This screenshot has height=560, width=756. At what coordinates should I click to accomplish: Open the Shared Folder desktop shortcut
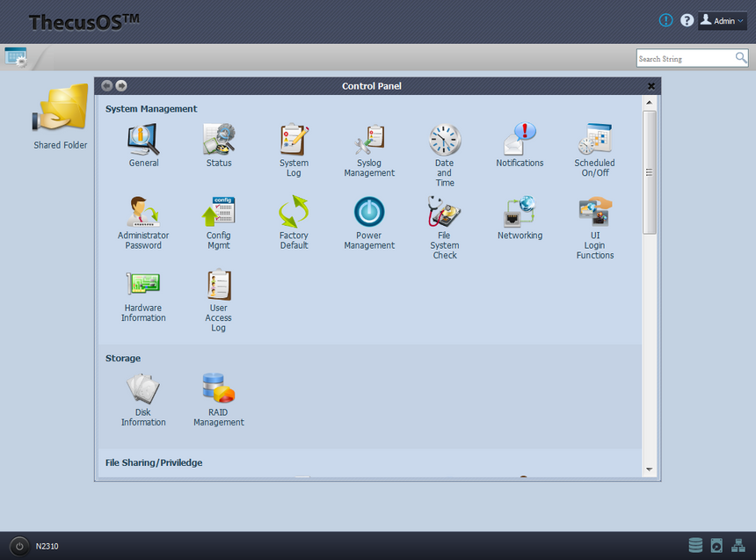tap(61, 110)
